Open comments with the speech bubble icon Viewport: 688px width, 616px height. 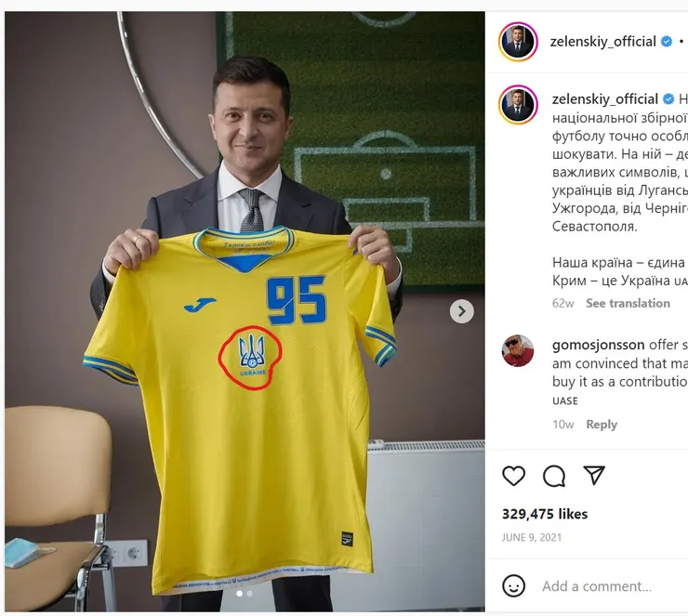tap(554, 476)
